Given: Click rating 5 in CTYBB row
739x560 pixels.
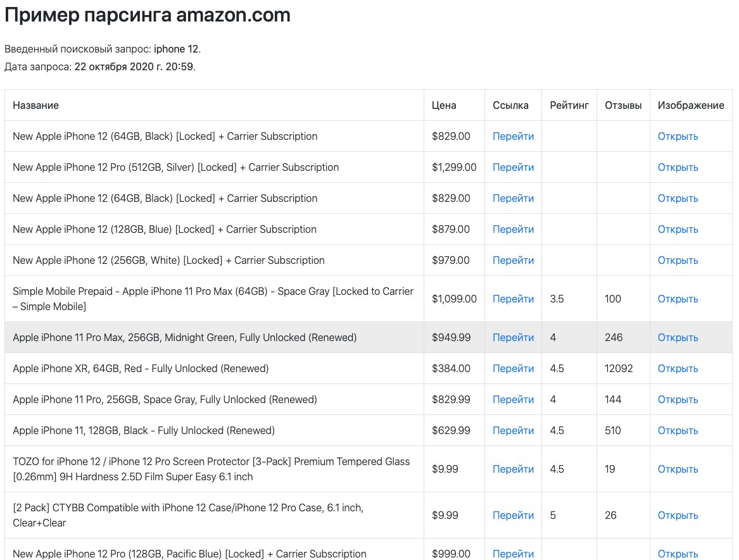Looking at the screenshot, I should click(553, 516).
